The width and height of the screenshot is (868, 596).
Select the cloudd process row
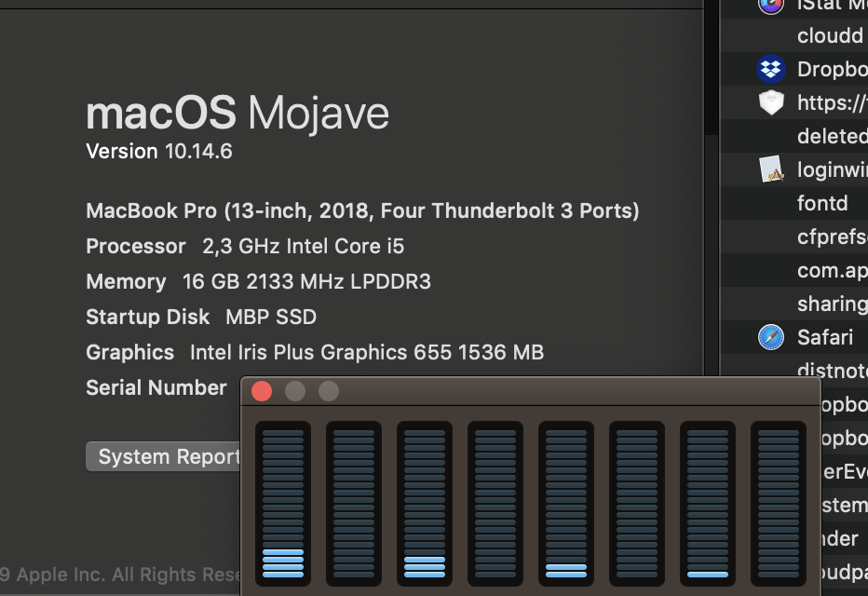click(793, 35)
